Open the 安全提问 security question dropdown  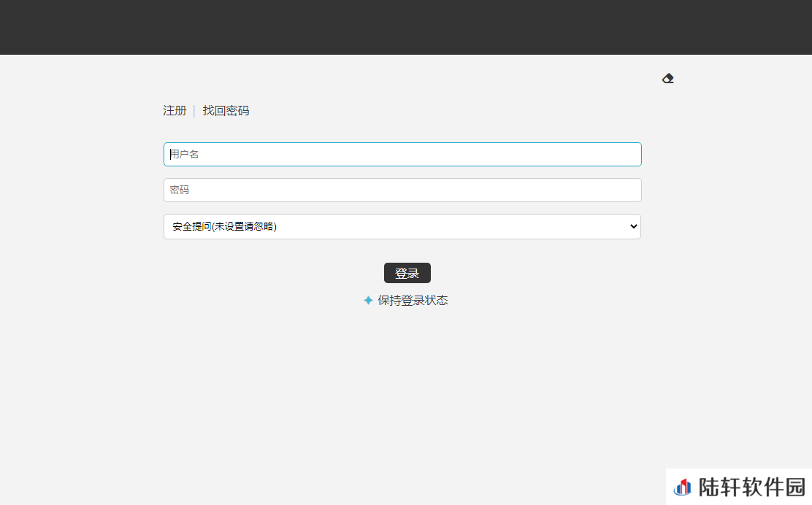[x=402, y=226]
